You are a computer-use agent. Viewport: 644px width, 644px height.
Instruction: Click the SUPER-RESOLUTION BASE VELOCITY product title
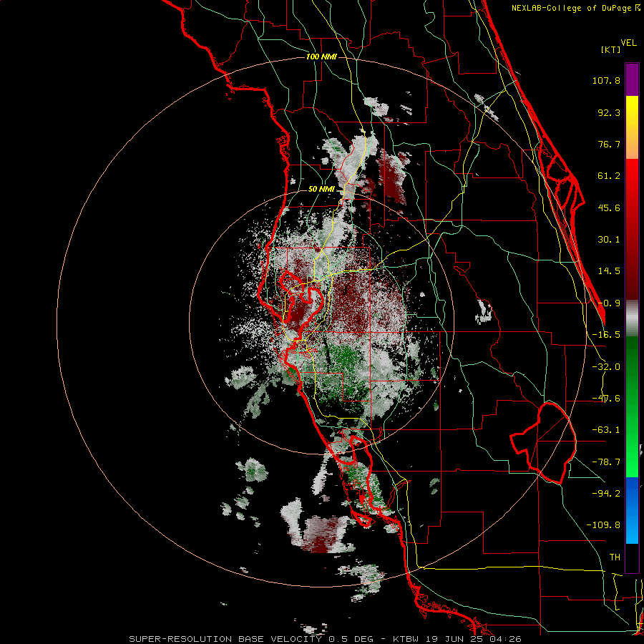click(x=225, y=639)
